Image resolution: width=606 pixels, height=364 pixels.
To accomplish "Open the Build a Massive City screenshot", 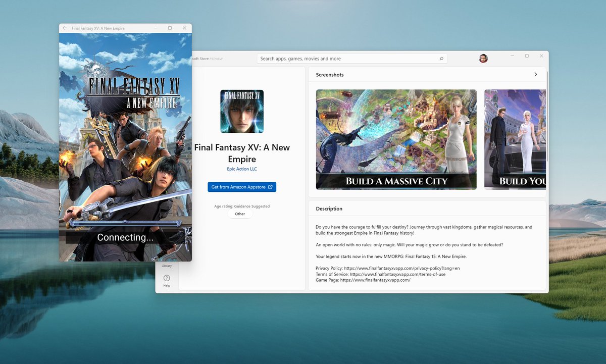I will click(396, 139).
